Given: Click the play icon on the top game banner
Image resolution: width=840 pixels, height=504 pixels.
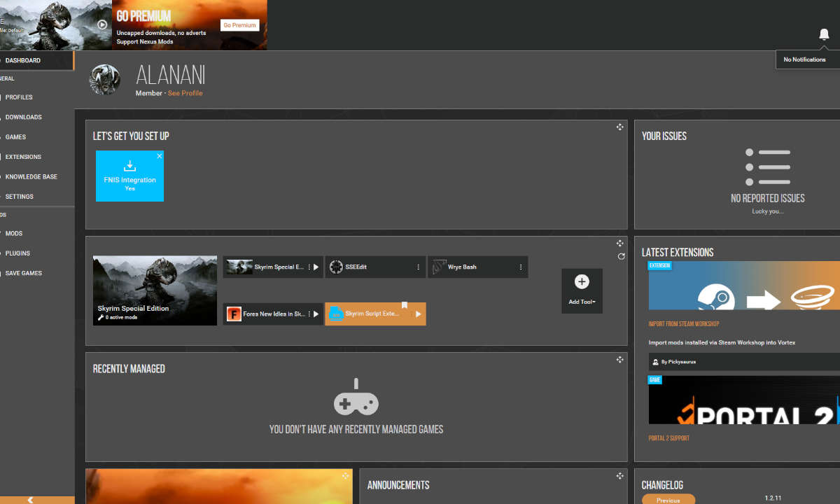Looking at the screenshot, I should click(x=102, y=24).
